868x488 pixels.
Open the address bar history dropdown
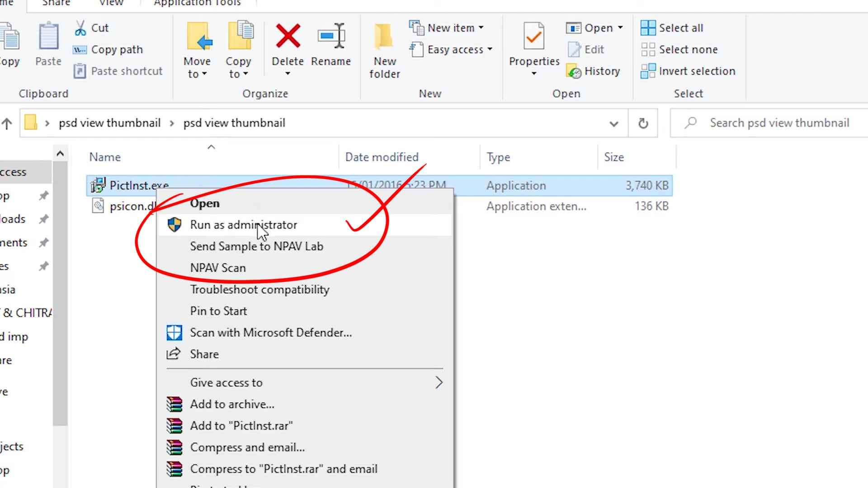tap(613, 123)
